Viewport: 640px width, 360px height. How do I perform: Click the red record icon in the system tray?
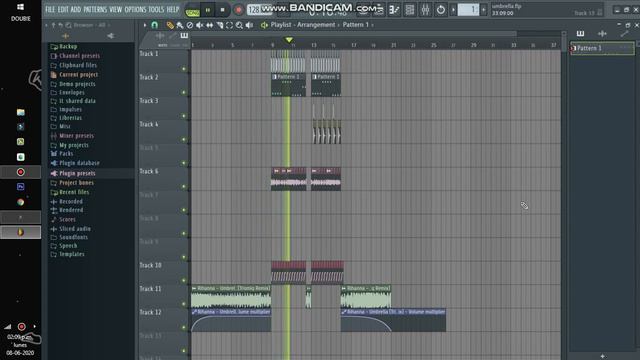[22, 327]
